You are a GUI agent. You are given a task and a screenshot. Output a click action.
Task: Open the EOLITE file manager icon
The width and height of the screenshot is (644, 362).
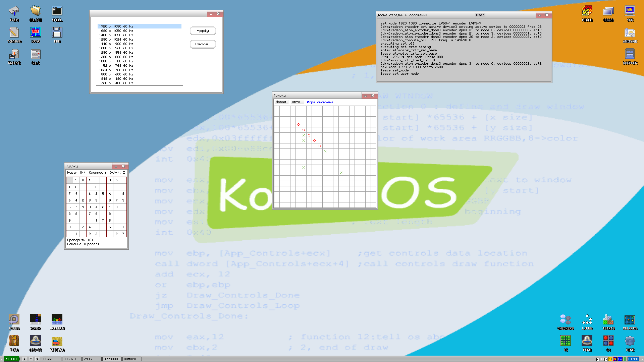coord(36,13)
